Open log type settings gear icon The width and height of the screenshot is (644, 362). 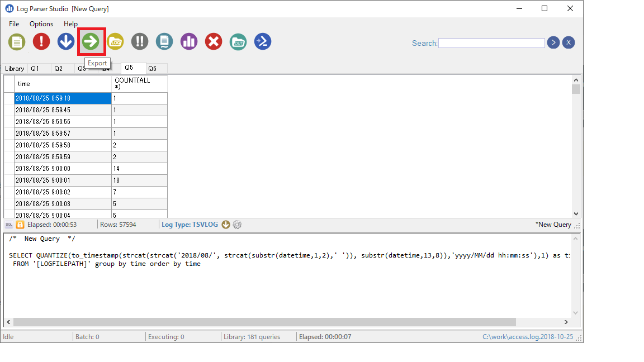pyautogui.click(x=237, y=225)
